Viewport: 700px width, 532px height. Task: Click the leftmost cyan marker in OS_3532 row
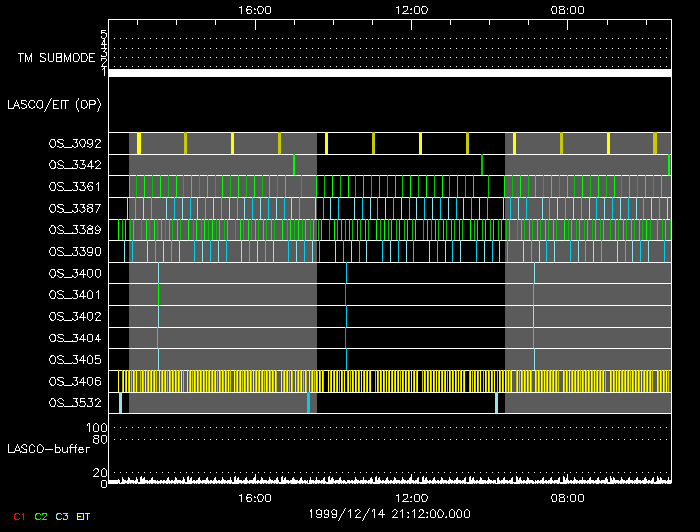tap(120, 402)
